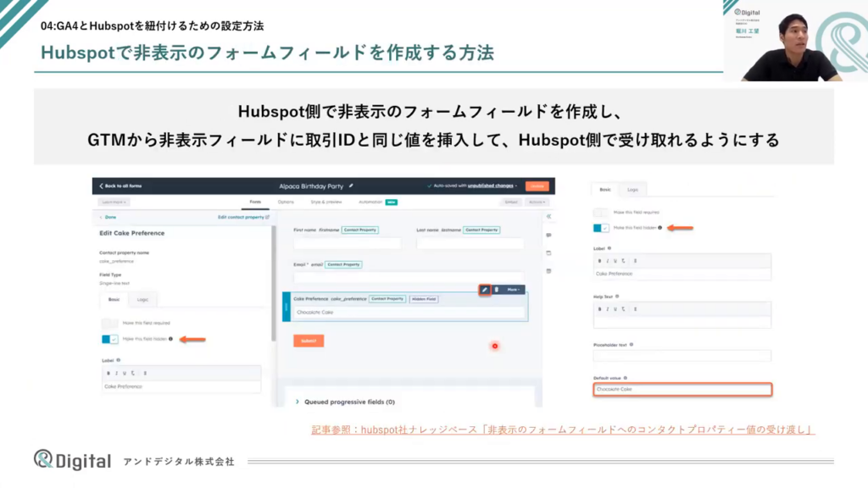Click the info icon next to Default value label
This screenshot has height=488, width=868.
click(626, 378)
